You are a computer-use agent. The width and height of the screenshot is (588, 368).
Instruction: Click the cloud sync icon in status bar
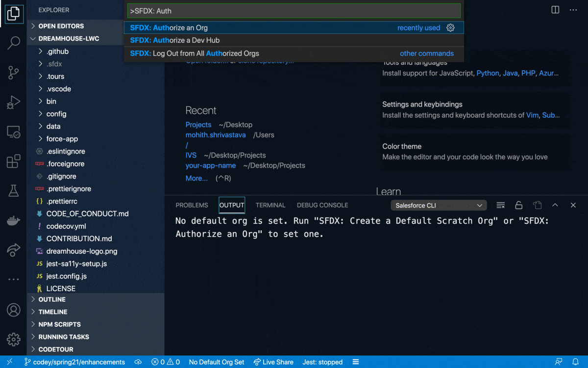(138, 362)
